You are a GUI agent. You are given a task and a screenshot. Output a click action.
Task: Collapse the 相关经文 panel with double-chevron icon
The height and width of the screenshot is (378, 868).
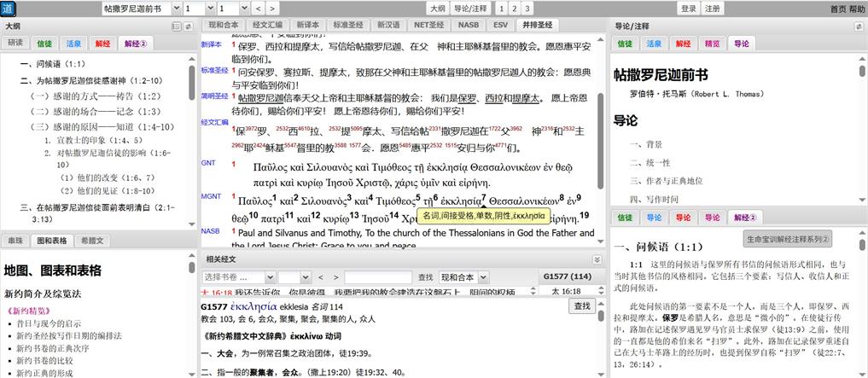(597, 259)
